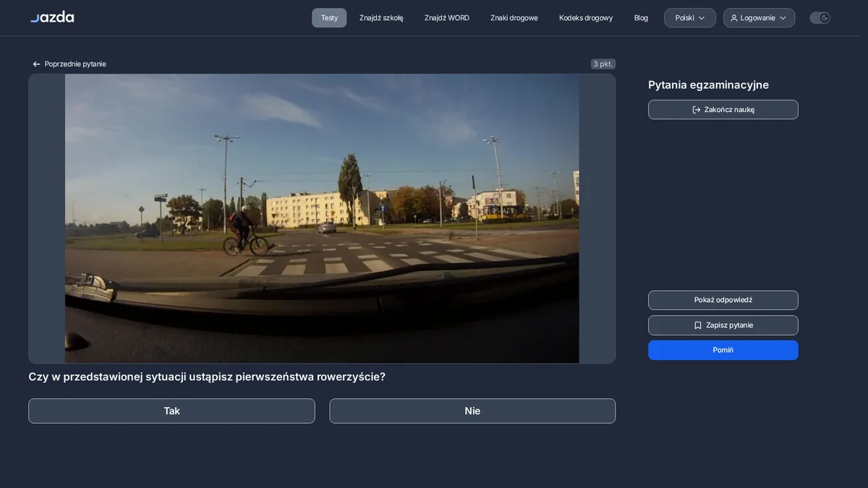Viewport: 868px width, 488px height.
Task: Go to Znajdź szkołę
Action: pos(381,18)
